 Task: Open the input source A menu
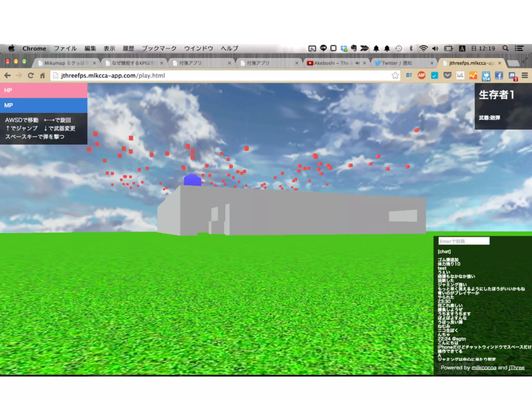click(462, 48)
